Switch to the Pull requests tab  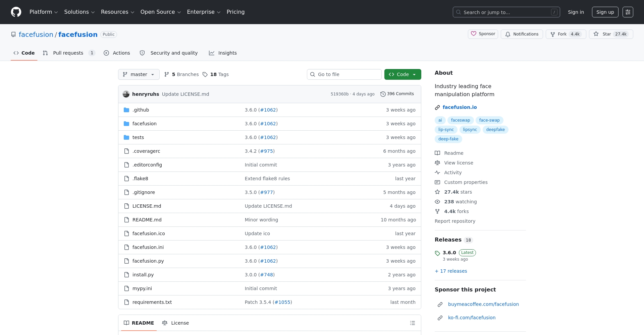[68, 53]
